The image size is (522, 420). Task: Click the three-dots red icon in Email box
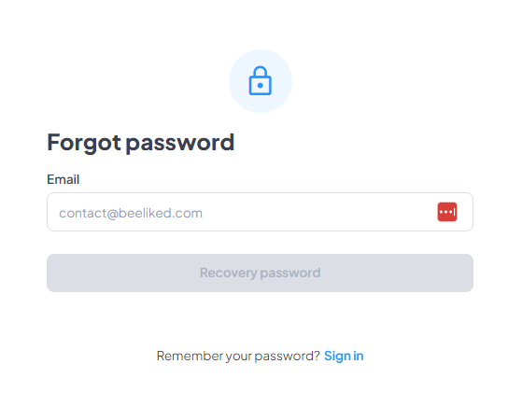point(446,212)
